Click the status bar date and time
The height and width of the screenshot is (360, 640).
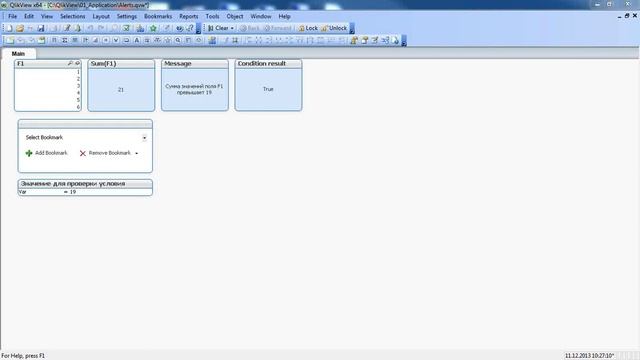pyautogui.click(x=589, y=356)
